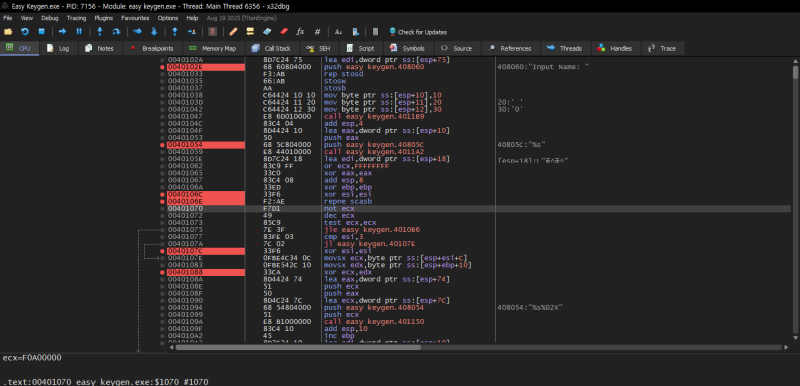This screenshot has width=800, height=386.
Task: Click the disassembly horizontal scrollbar
Action: [x=478, y=347]
